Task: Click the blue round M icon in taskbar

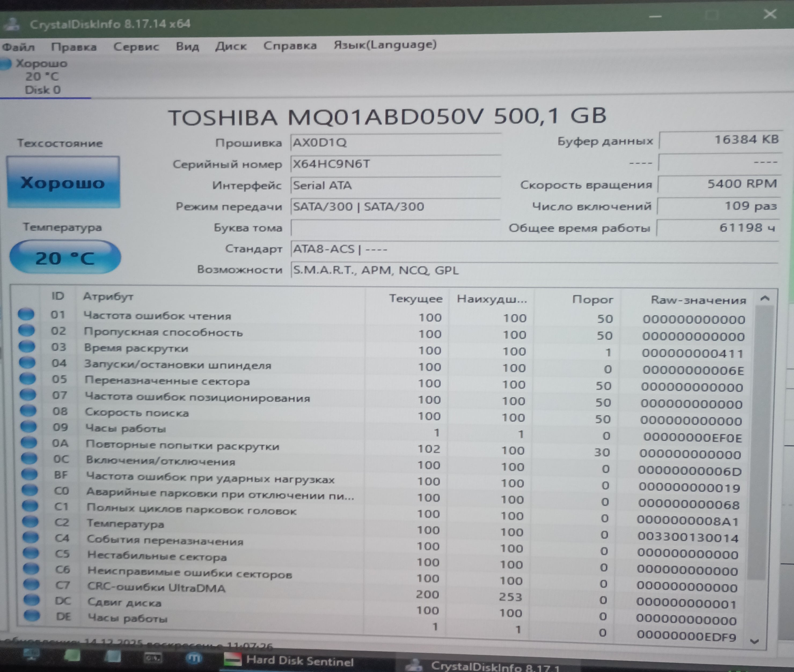Action: pyautogui.click(x=194, y=658)
